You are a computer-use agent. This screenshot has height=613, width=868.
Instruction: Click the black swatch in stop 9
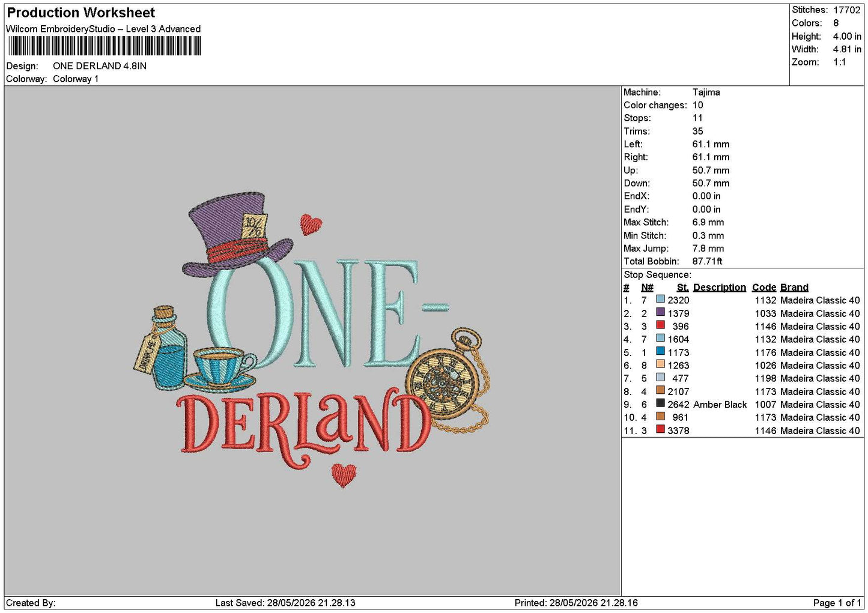point(660,404)
